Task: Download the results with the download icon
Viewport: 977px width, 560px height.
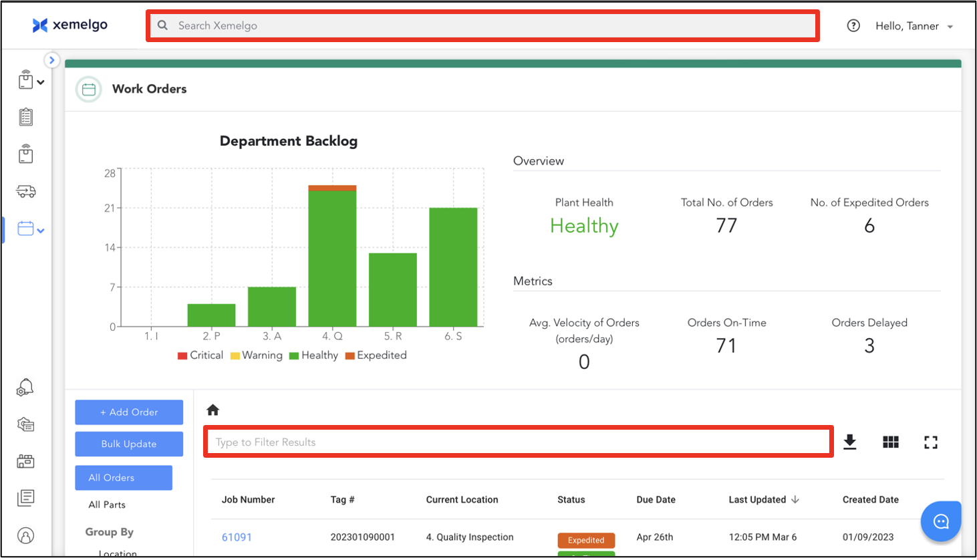Action: [x=849, y=442]
